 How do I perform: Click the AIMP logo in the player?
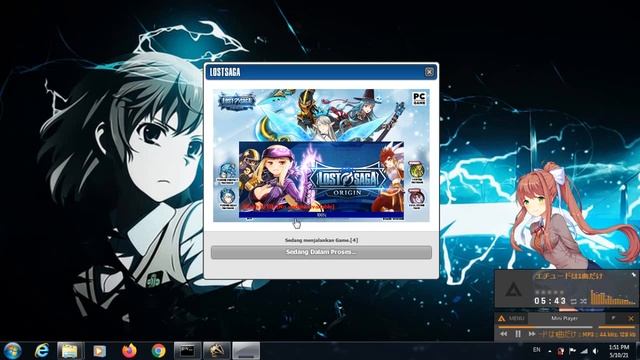click(513, 290)
